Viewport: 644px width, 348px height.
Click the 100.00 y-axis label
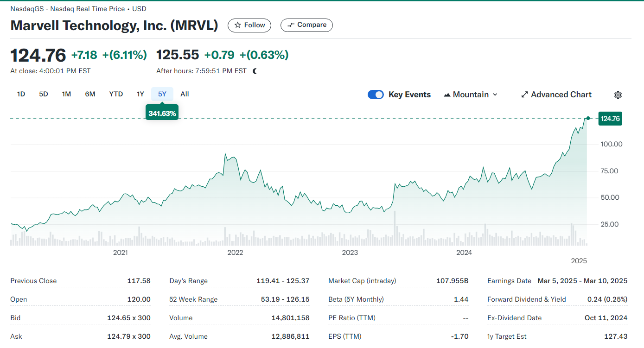click(612, 144)
